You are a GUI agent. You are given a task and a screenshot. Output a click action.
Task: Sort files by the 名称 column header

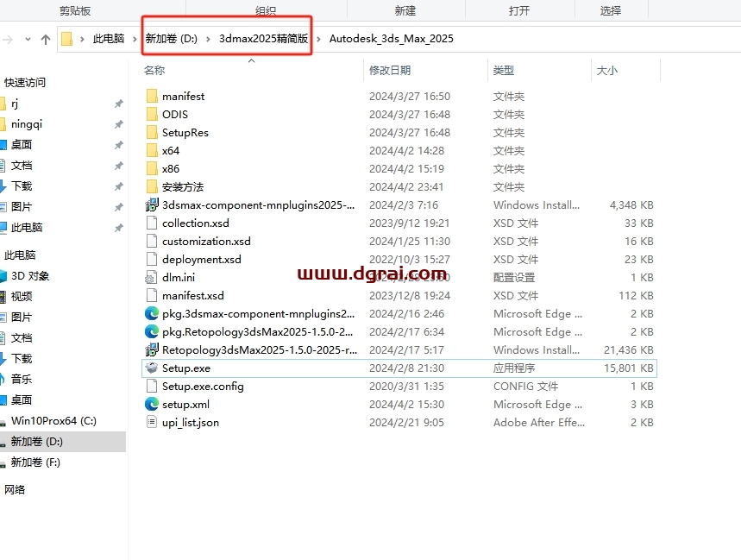154,71
